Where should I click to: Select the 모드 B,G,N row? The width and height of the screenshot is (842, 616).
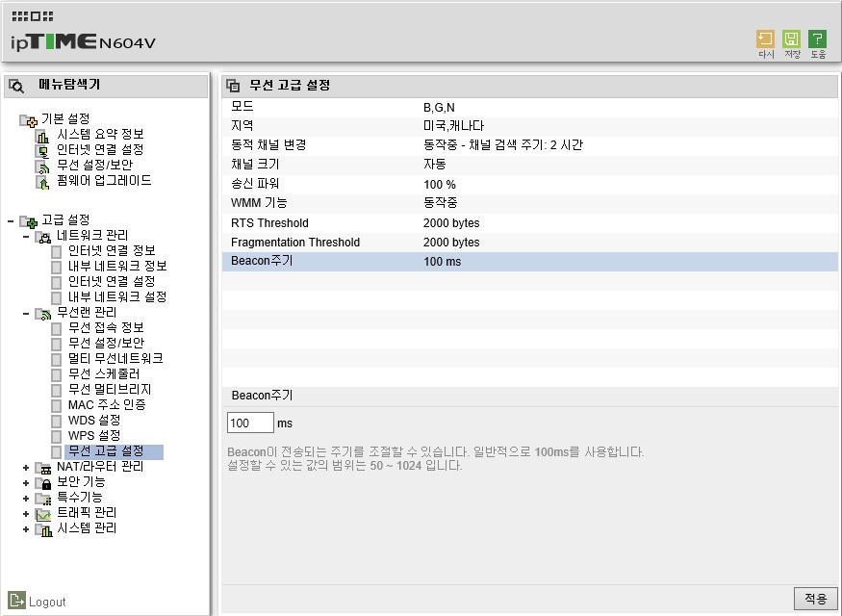(529, 108)
